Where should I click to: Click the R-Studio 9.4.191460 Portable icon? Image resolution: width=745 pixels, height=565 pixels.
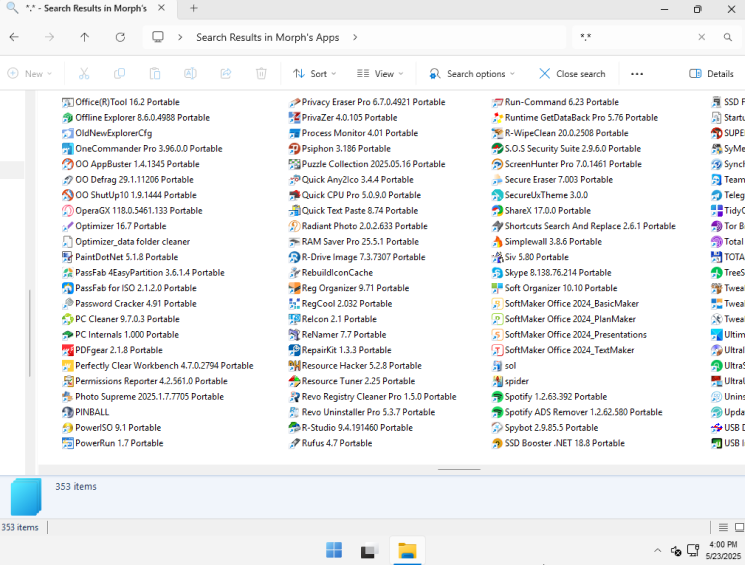click(294, 428)
